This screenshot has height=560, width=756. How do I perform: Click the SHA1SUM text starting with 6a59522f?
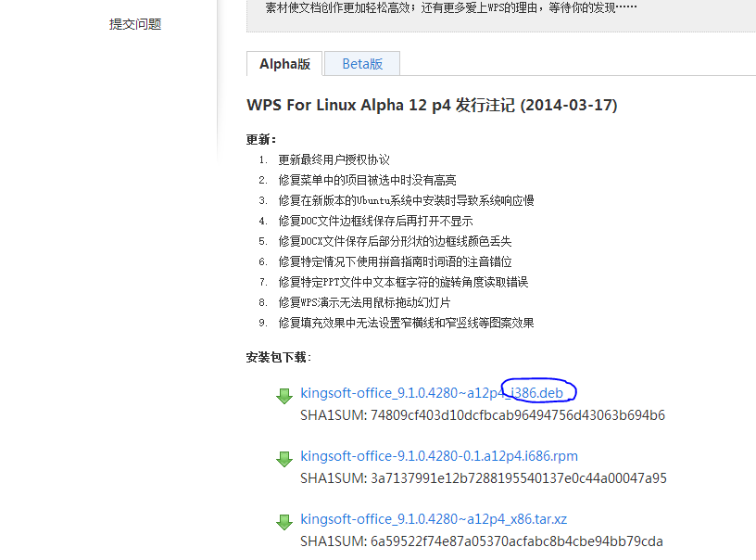(x=482, y=541)
